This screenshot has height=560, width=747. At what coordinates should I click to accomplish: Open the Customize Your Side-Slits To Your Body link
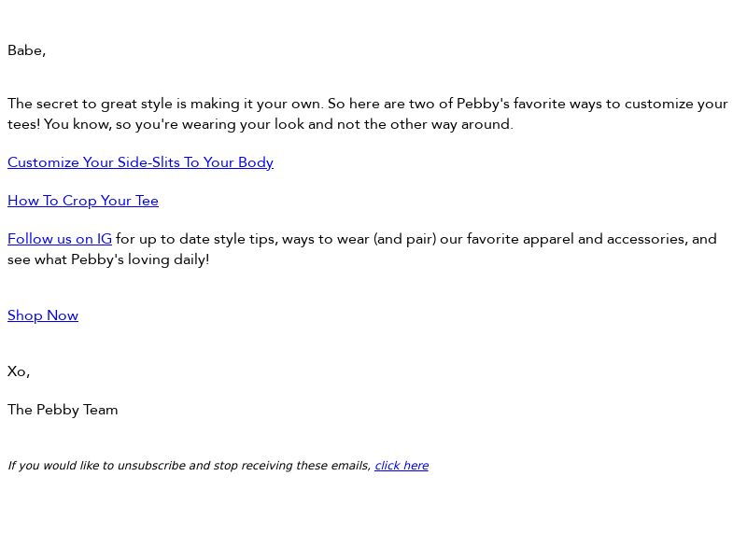coord(140,162)
